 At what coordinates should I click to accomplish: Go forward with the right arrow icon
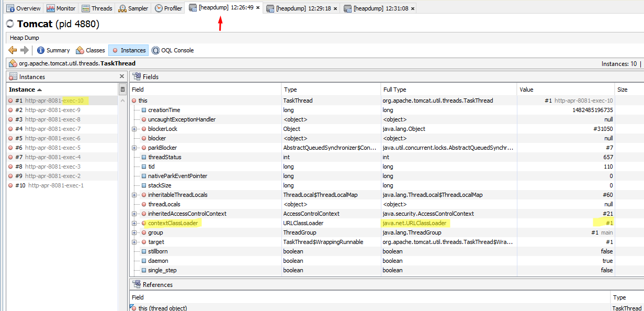click(x=24, y=50)
